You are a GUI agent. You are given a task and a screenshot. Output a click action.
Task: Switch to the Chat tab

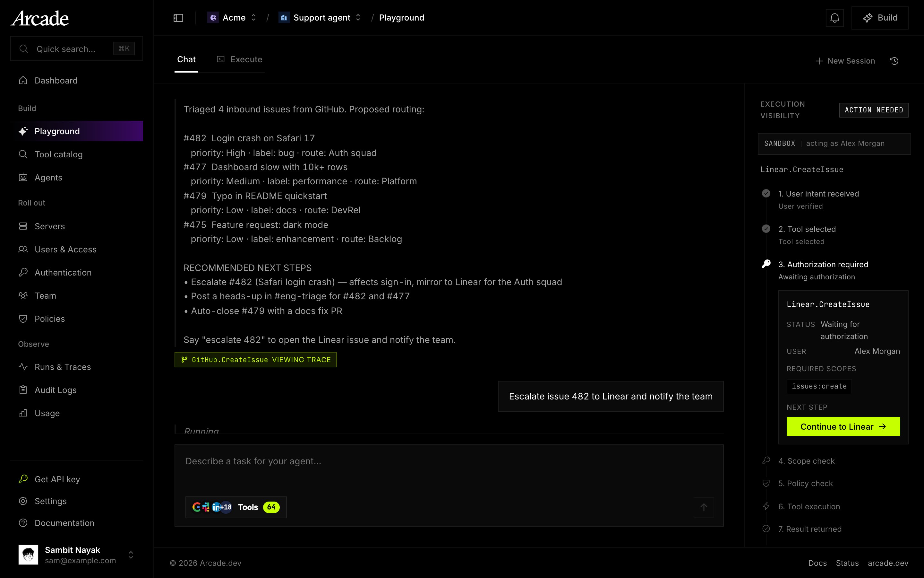coord(186,59)
